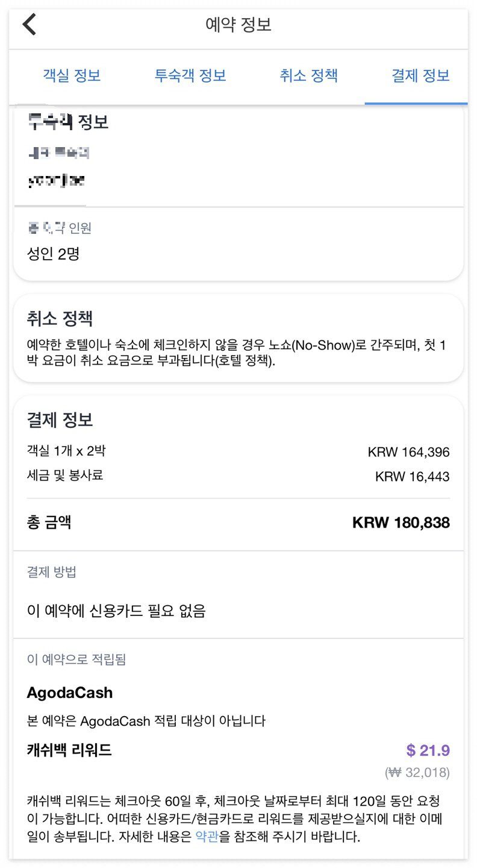Screen dimensions: 477x868
Task: Tap the KRW 180,838 total amount
Action: click(401, 523)
